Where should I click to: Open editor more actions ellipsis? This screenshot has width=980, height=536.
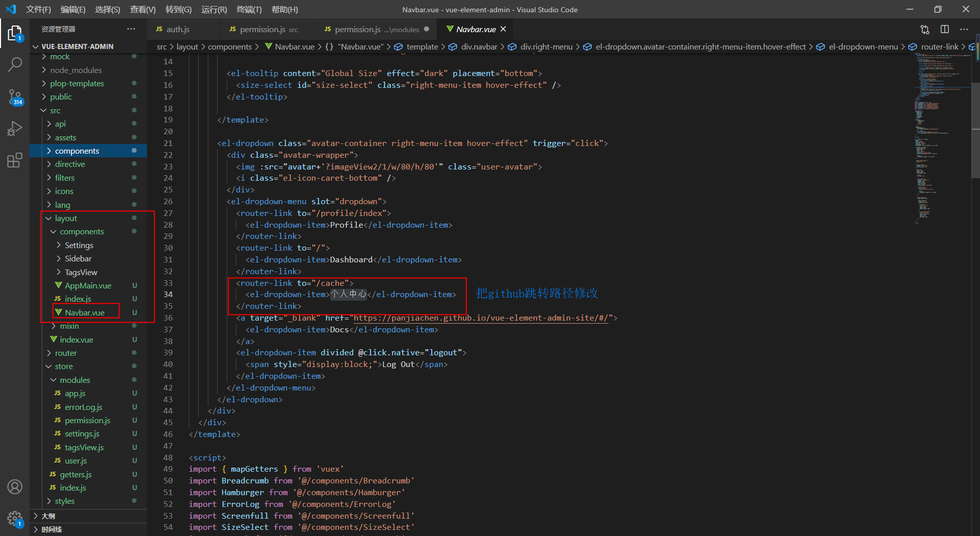(x=964, y=29)
